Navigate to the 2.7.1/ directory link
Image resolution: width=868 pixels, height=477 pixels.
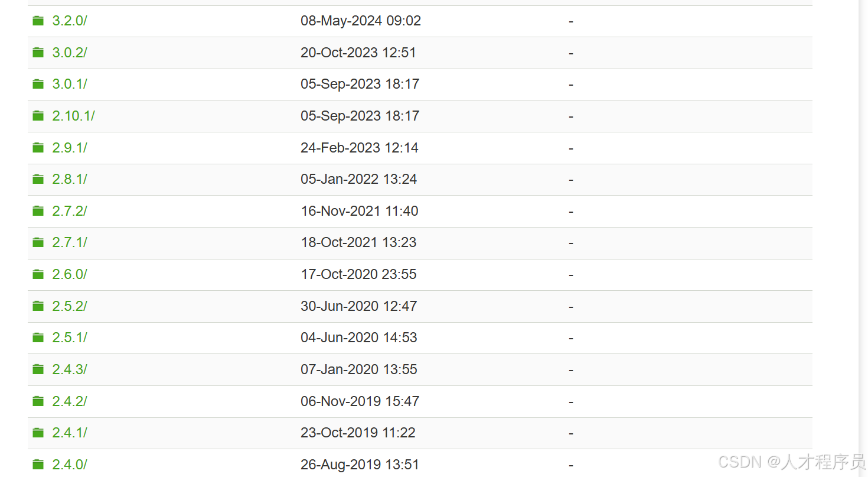(x=70, y=242)
